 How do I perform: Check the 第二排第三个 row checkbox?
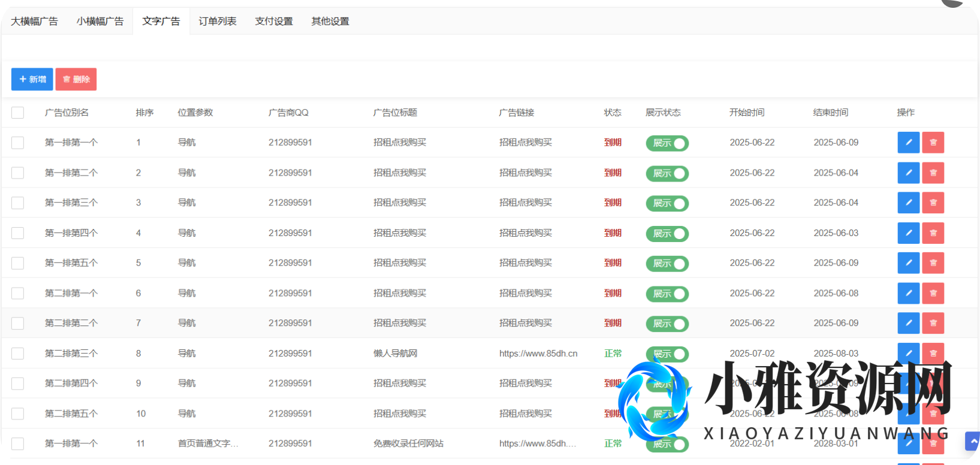[x=18, y=354]
